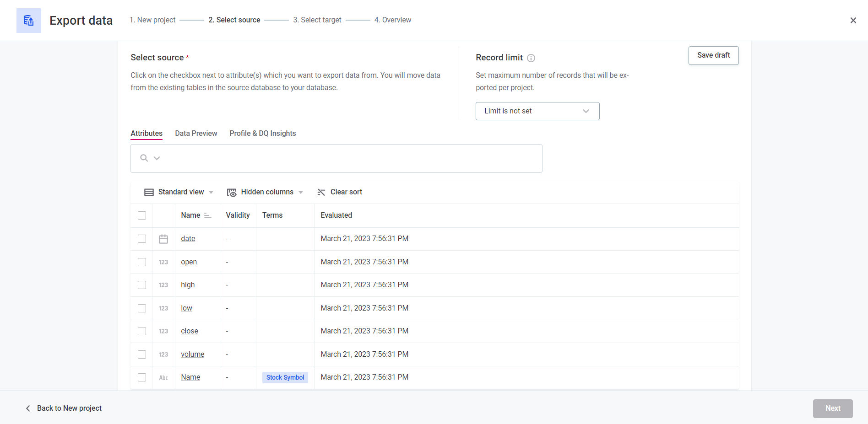Click the calendar type icon for date
The image size is (868, 424).
pos(163,239)
